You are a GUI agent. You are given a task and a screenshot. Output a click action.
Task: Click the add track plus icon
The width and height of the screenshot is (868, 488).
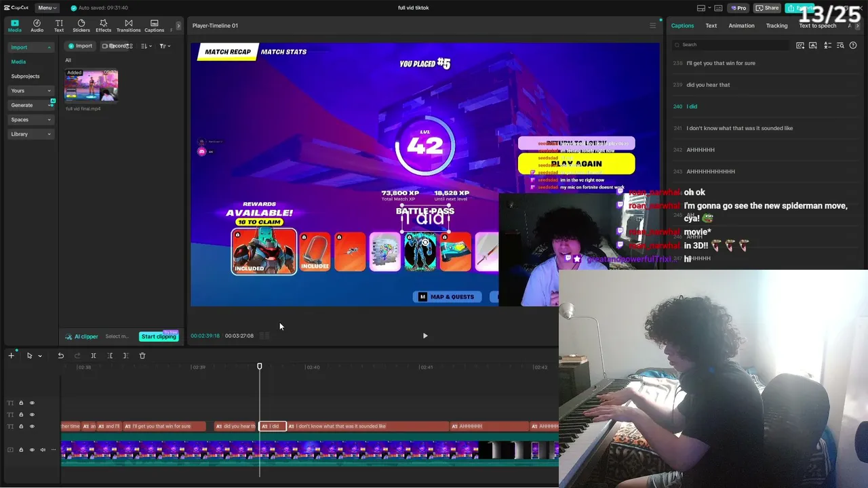tap(11, 356)
